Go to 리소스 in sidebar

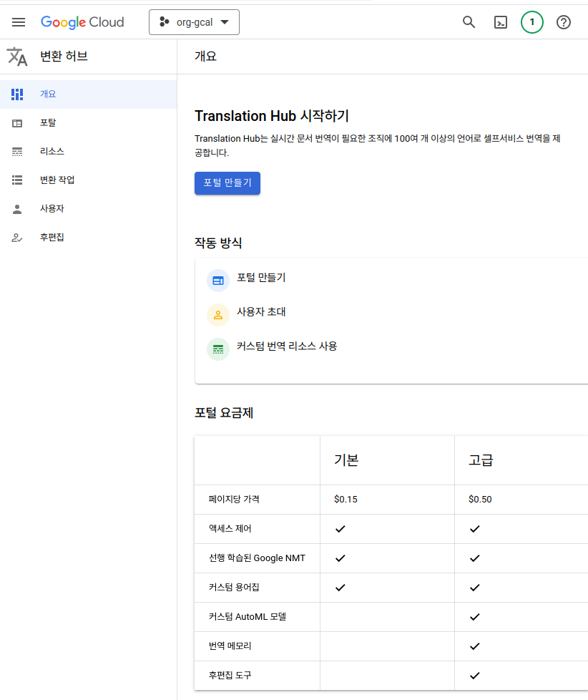pyautogui.click(x=52, y=152)
